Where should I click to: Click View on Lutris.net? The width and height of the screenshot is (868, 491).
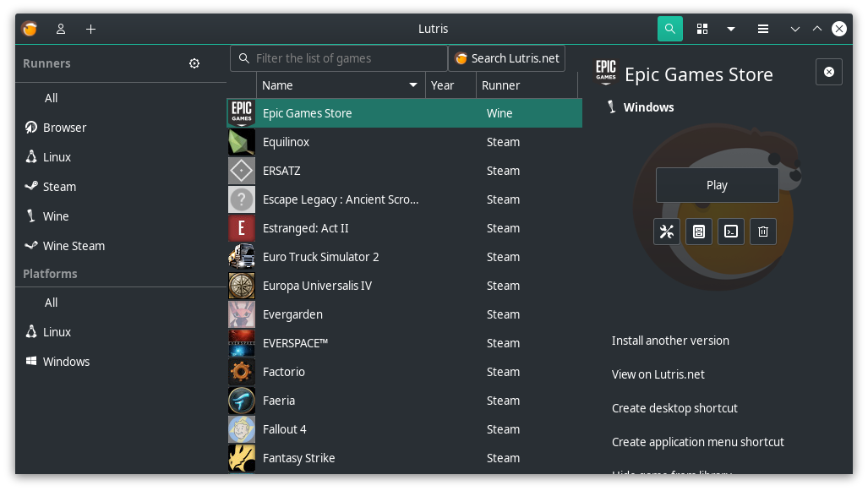[658, 374]
